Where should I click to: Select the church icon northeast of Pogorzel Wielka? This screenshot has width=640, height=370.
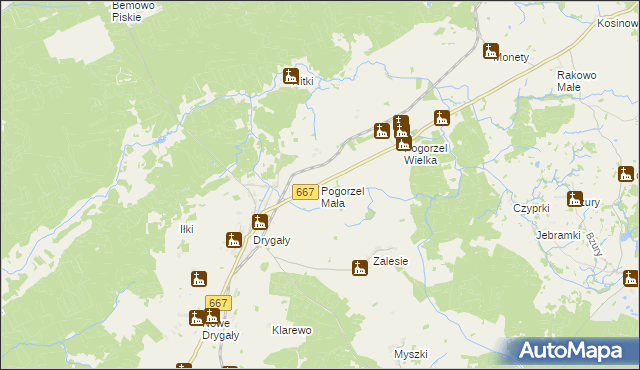442,118
